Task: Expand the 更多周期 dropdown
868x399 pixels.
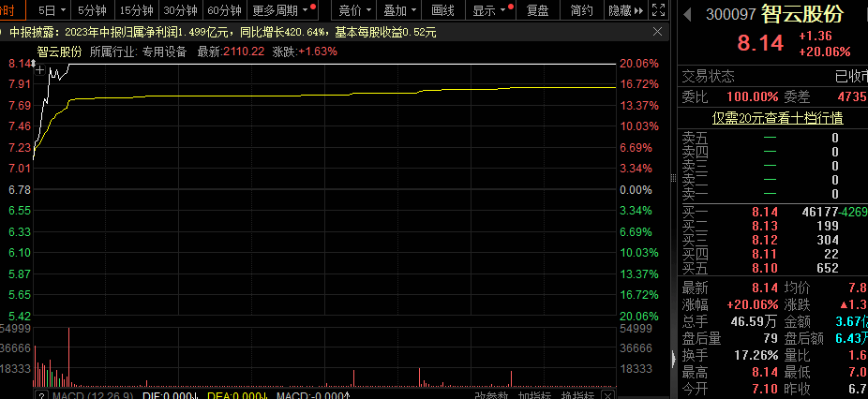Action: pyautogui.click(x=305, y=11)
